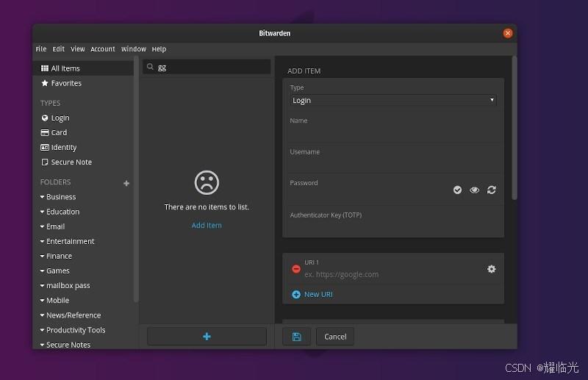
Task: Open the View menu
Action: (x=78, y=49)
